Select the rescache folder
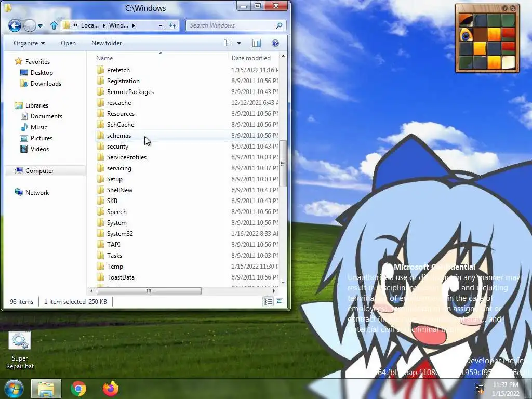This screenshot has height=399, width=532. point(187,102)
